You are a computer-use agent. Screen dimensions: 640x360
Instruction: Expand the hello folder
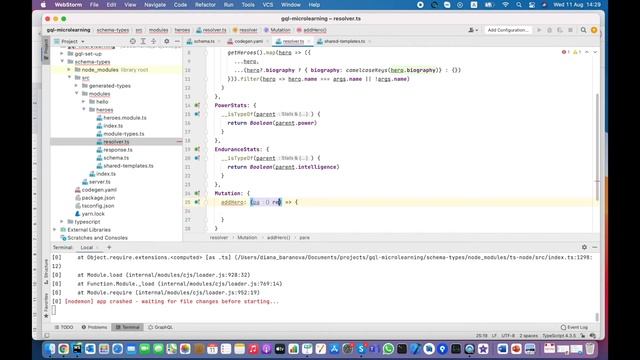point(84,102)
